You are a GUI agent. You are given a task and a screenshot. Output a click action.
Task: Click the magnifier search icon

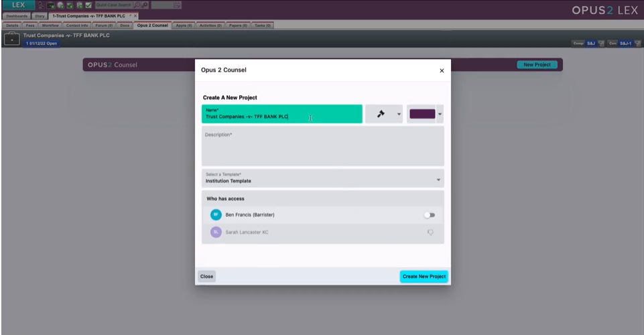point(137,5)
